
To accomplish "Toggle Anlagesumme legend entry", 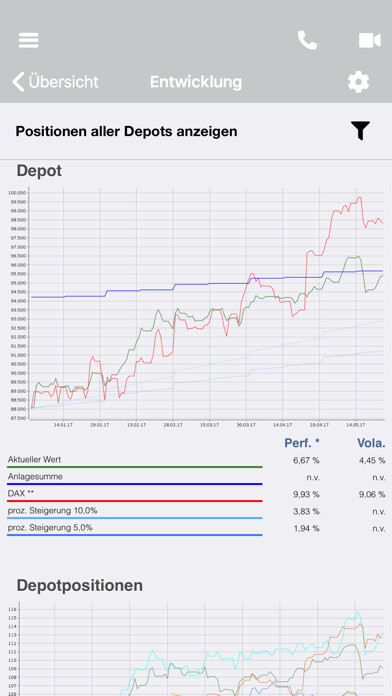I will point(135,478).
